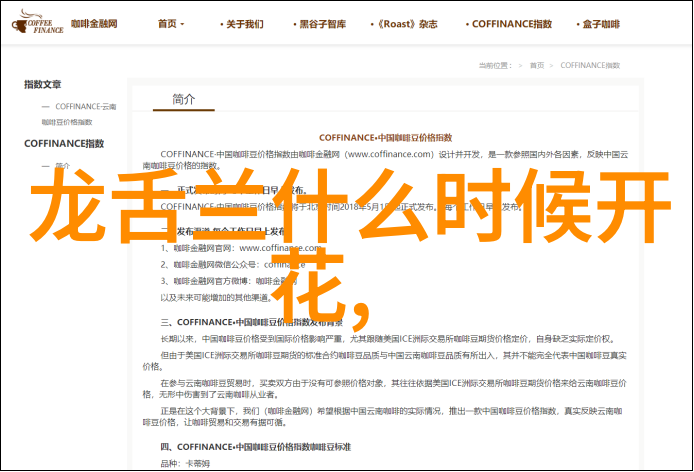Screen dimensions: 694x472
Task: Click 以及未来可能增加的其他渠道 line
Action: tap(216, 298)
